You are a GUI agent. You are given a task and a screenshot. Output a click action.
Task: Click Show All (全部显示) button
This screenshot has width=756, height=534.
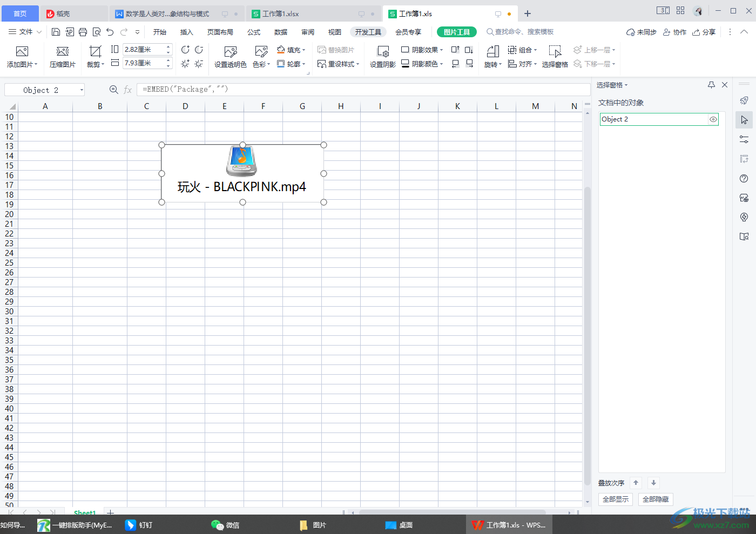(x=616, y=499)
